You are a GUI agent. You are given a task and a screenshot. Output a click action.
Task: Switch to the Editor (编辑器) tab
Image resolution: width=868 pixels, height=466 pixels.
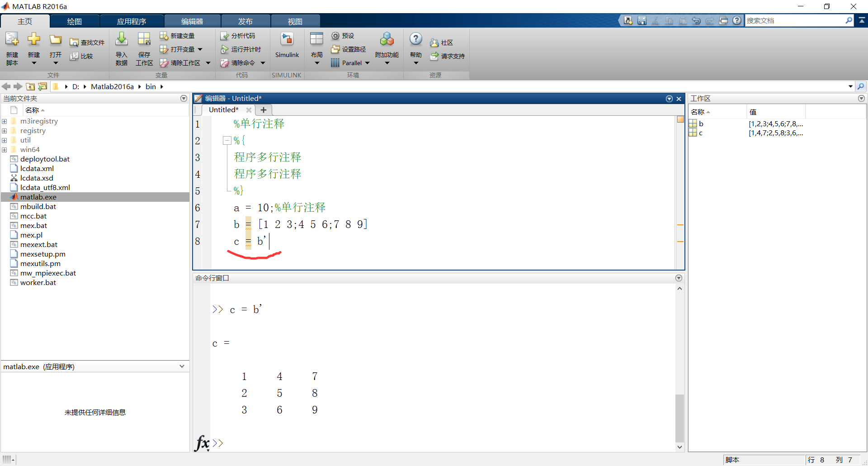click(x=192, y=21)
